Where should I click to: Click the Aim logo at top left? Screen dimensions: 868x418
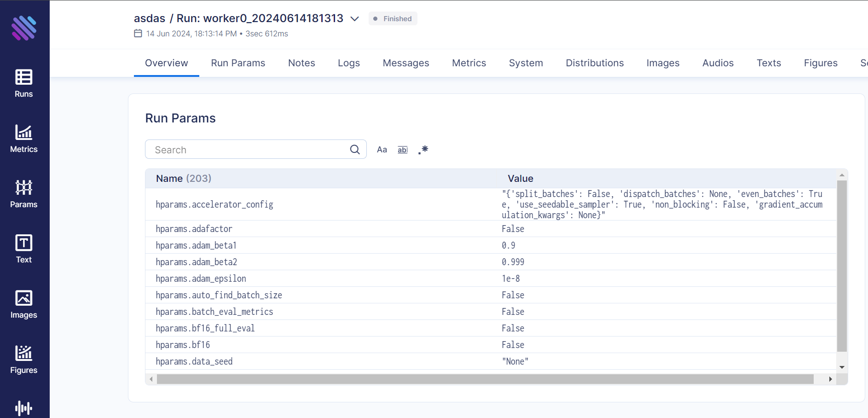point(24,28)
